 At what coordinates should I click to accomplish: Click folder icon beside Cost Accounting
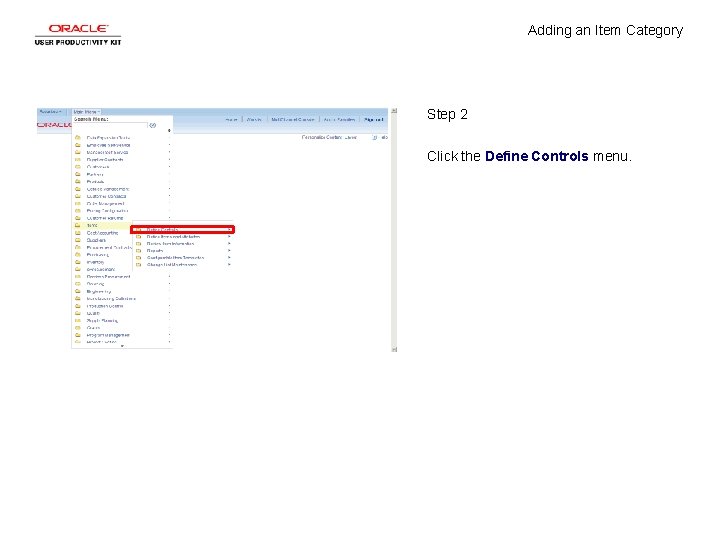pyautogui.click(x=78, y=233)
